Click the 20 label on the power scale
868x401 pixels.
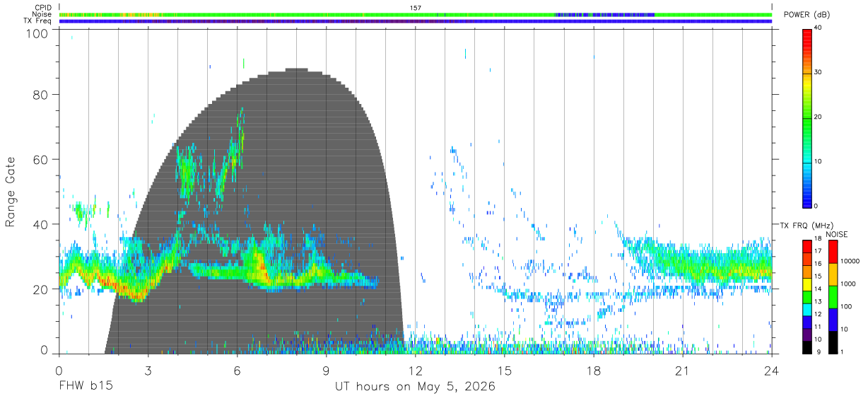(x=818, y=117)
